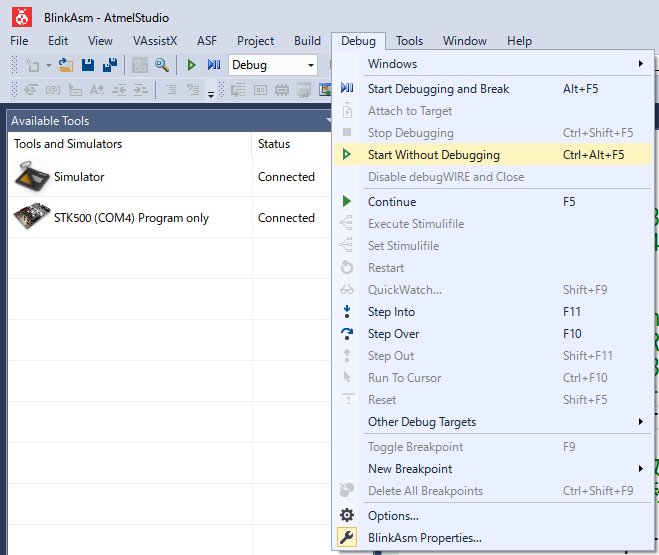Screen dimensions: 659x555
Task: Open the Build menu
Action: 307,41
